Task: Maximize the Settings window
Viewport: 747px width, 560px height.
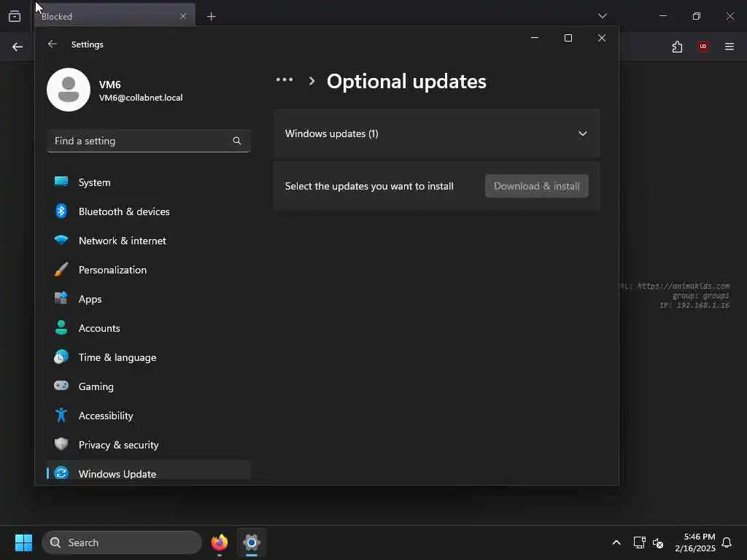Action: coord(568,38)
